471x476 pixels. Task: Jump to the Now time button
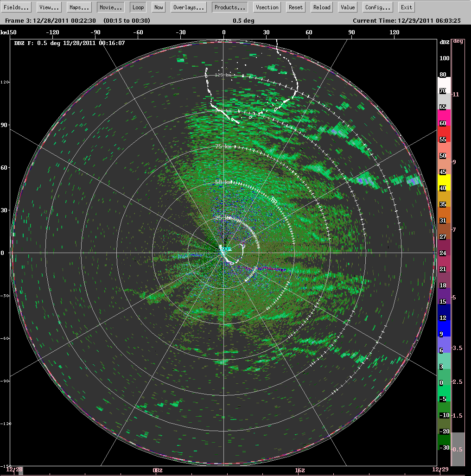pyautogui.click(x=159, y=7)
